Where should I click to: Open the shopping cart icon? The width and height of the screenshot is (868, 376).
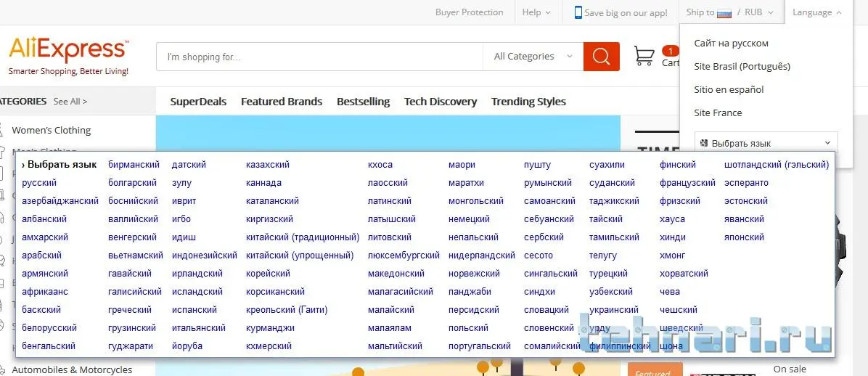644,56
